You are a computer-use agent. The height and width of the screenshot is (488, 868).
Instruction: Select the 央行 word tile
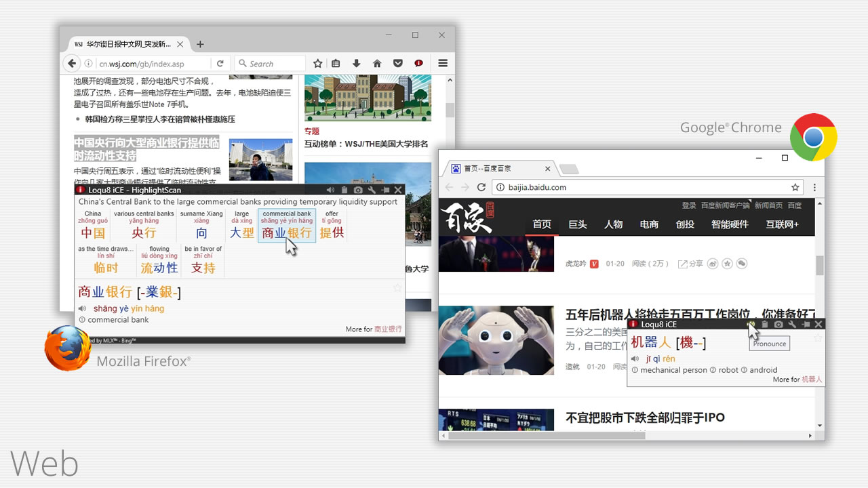point(144,226)
